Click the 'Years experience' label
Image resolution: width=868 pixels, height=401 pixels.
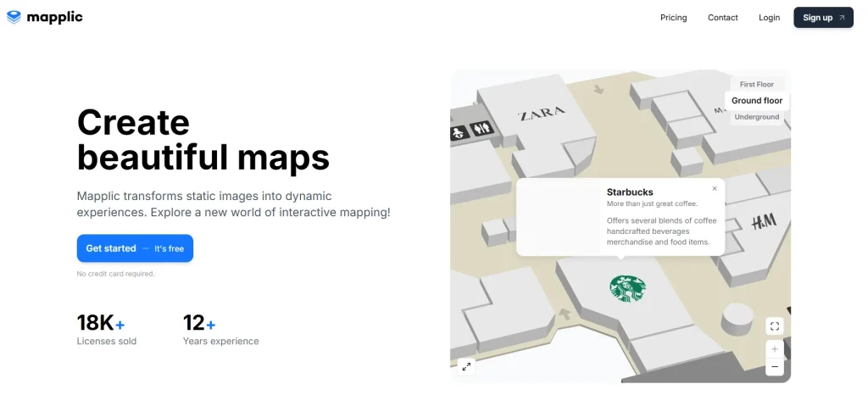tap(221, 341)
